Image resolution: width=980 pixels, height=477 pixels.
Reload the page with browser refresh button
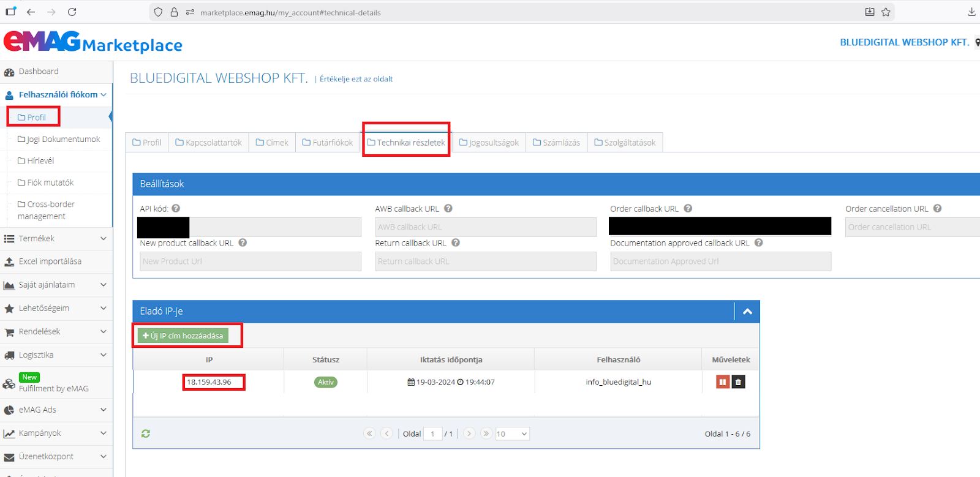[72, 12]
